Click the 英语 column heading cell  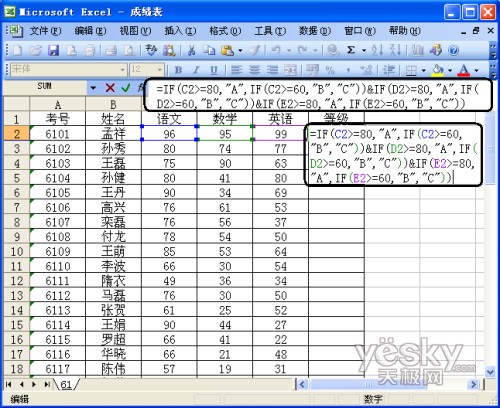[x=281, y=119]
